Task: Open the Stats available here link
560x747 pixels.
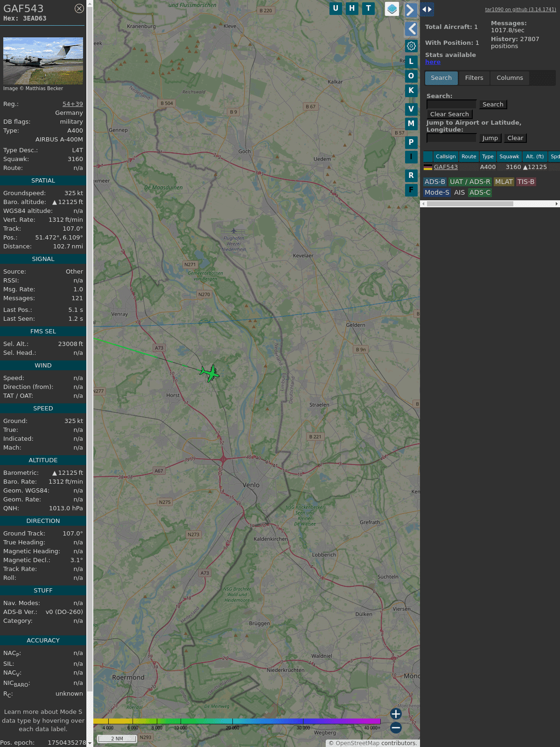Action: click(433, 62)
